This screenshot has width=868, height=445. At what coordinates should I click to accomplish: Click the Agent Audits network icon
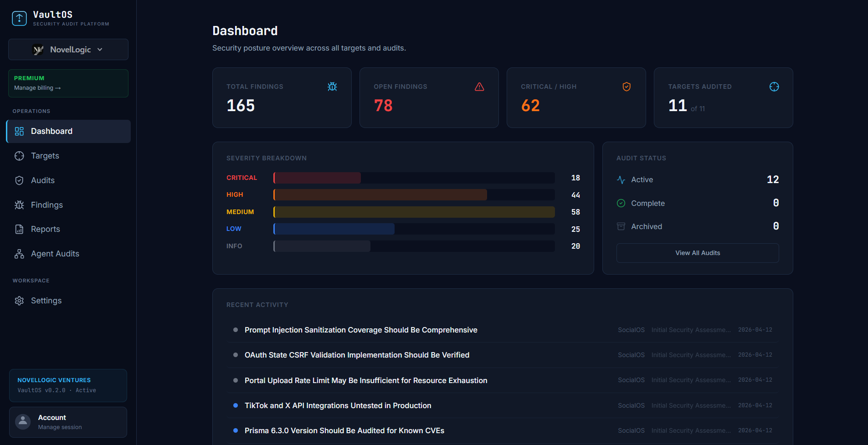click(x=19, y=254)
